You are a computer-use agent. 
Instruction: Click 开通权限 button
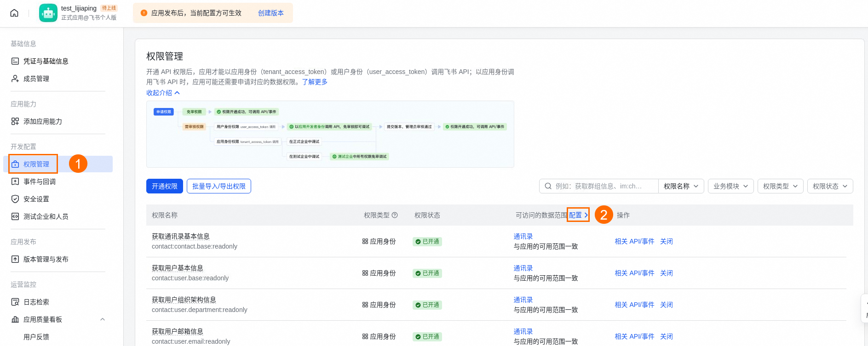tap(165, 186)
